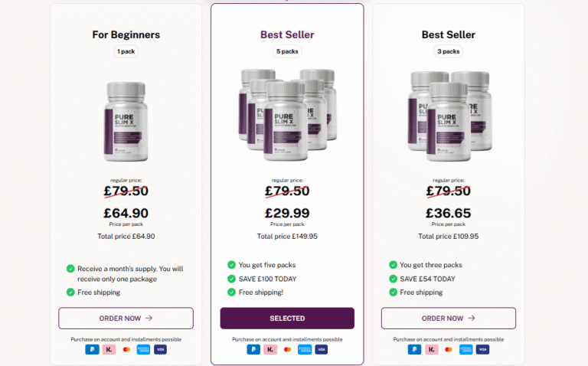
Task: Click PayPal icon under 3 packs offer
Action: coord(414,349)
